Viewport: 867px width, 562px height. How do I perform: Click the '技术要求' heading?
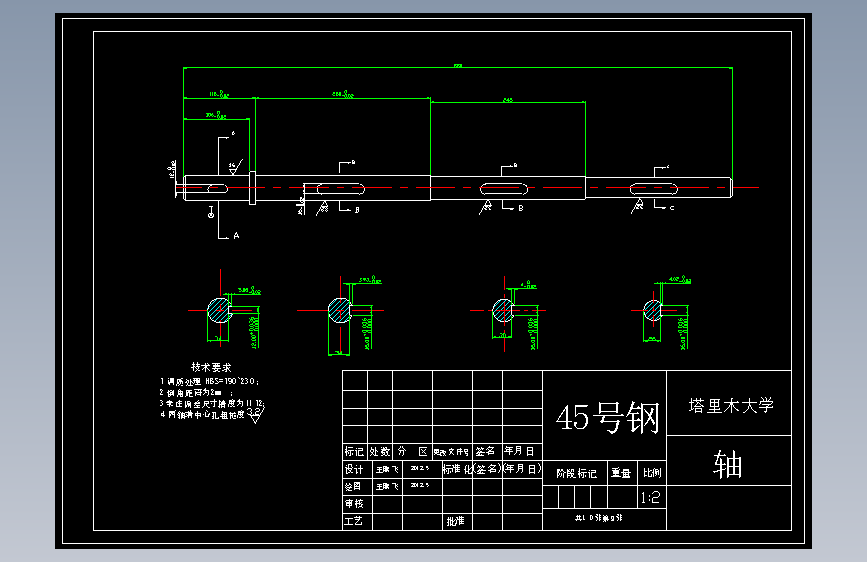click(211, 367)
